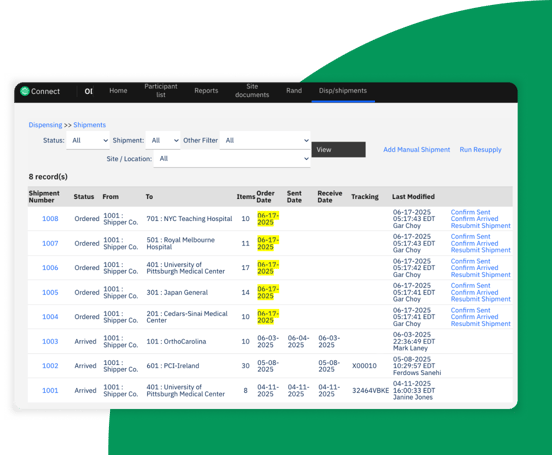The width and height of the screenshot is (552, 455).
Task: Click Confirm Sent for shipment 1007
Action: tap(470, 237)
